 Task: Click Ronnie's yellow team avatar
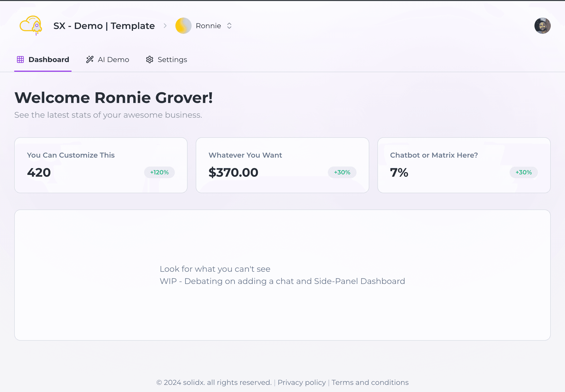point(183,26)
